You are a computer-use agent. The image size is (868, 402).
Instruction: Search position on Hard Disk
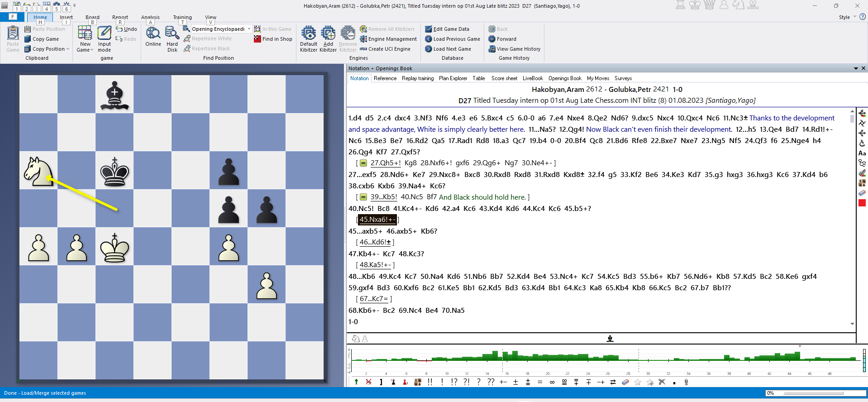[x=172, y=34]
